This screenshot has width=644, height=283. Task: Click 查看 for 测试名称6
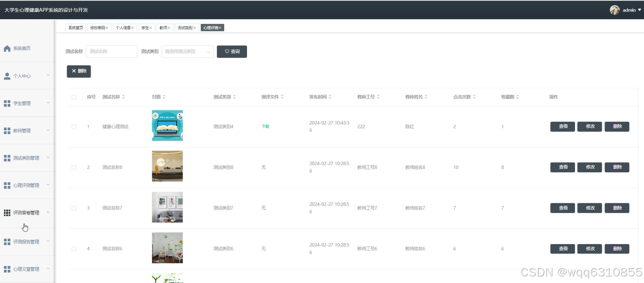tap(563, 249)
